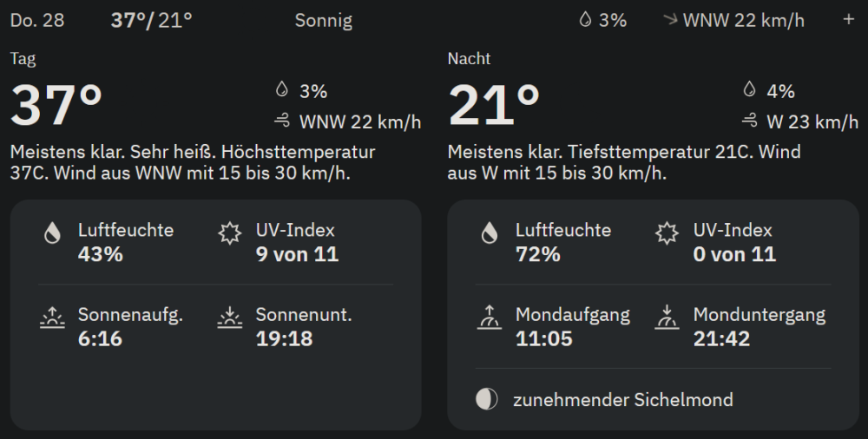Click the rain drop icon beside 4%

(x=750, y=90)
